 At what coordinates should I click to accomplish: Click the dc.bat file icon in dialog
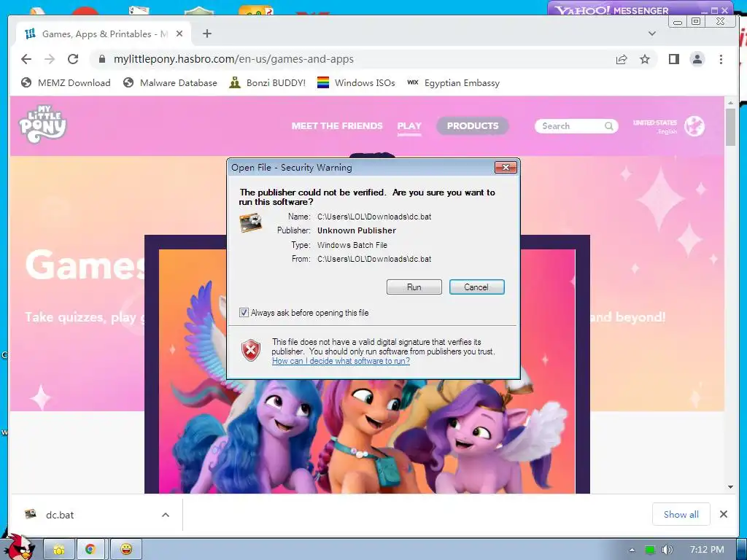click(251, 223)
